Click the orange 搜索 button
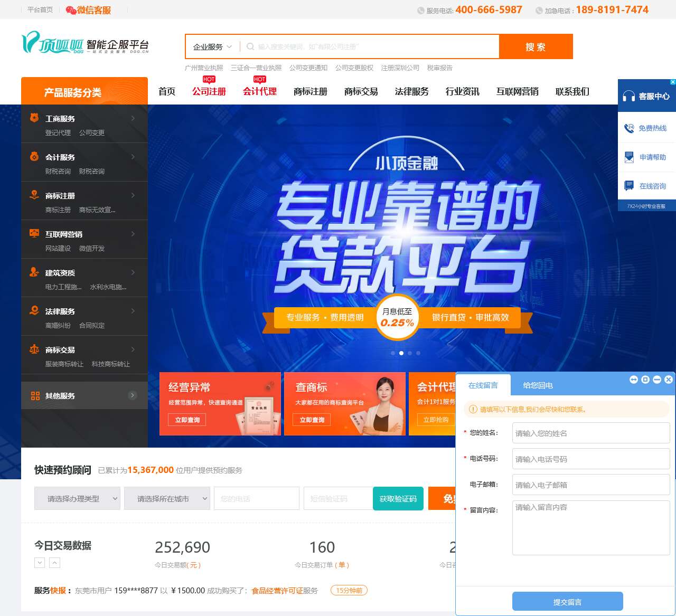Viewport: 676px width, 616px height. (x=536, y=46)
